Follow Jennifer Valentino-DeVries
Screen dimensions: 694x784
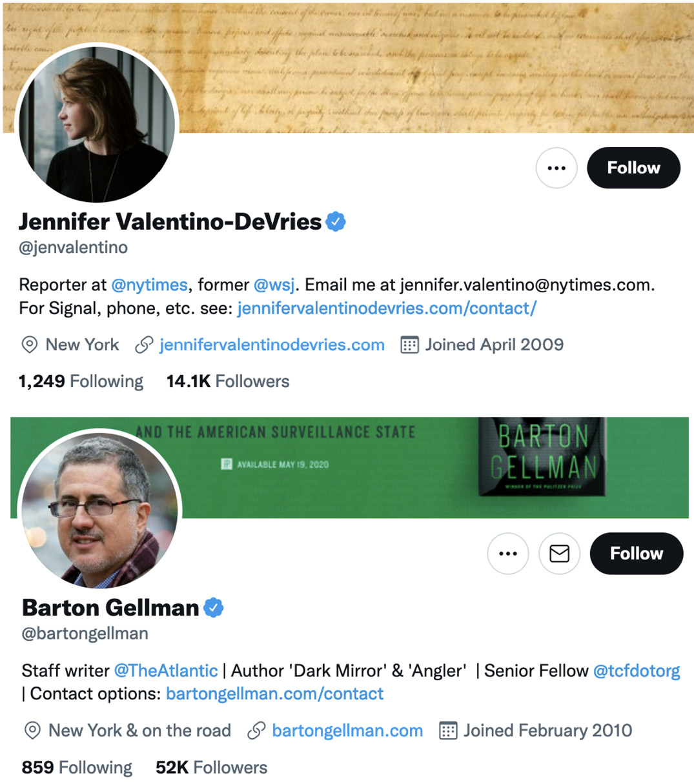[633, 167]
